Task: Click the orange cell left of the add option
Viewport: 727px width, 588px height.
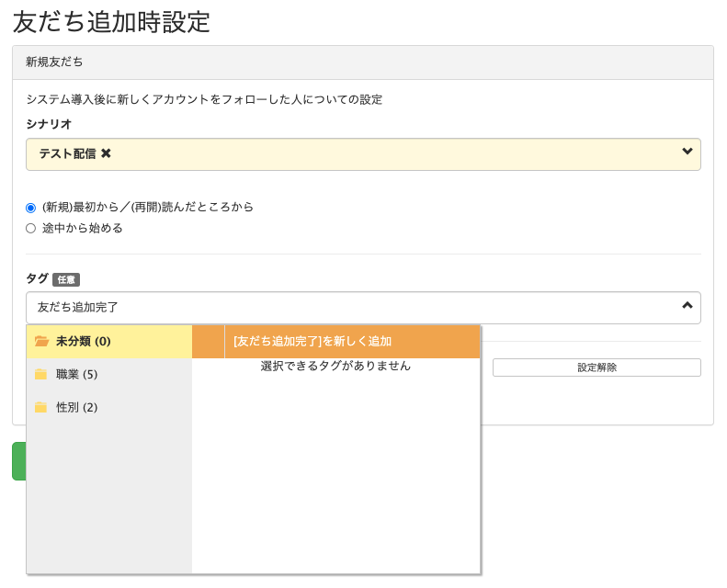Action: (209, 342)
